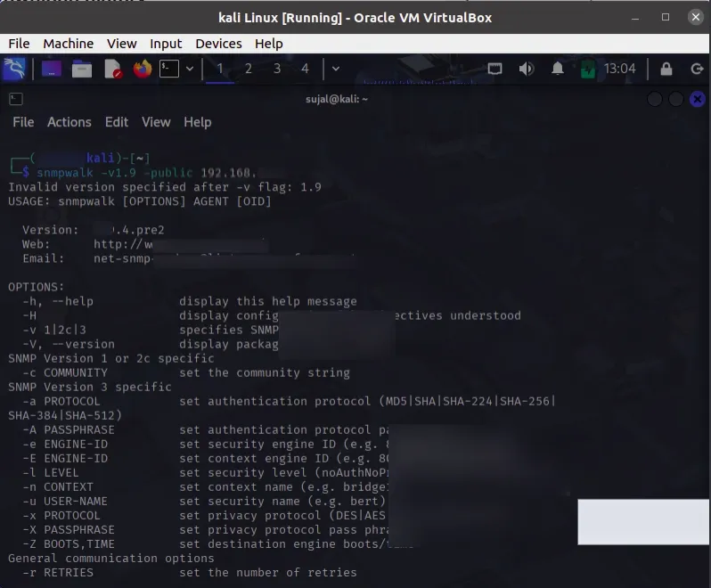Open VirtualBox File menu
This screenshot has width=711, height=588.
tap(19, 44)
